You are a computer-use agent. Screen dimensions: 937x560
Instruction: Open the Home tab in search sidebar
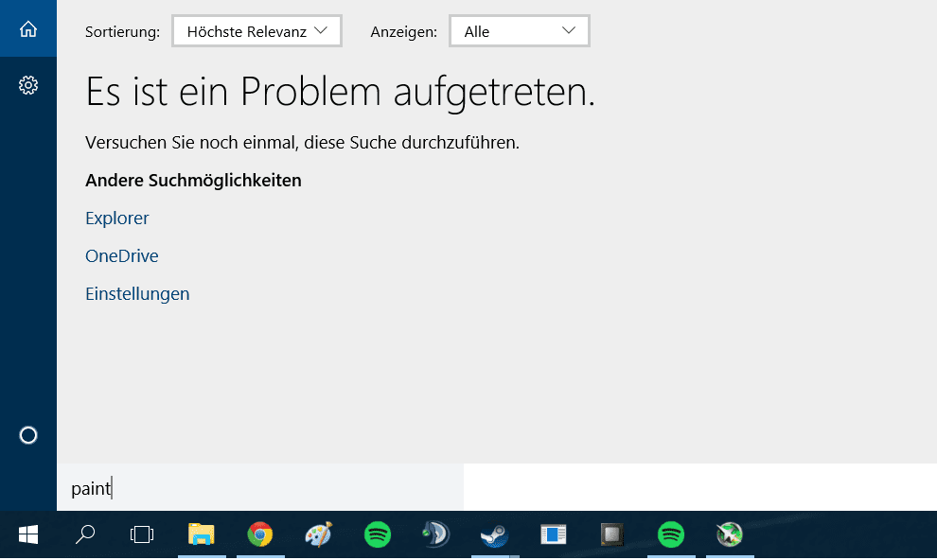coord(28,28)
